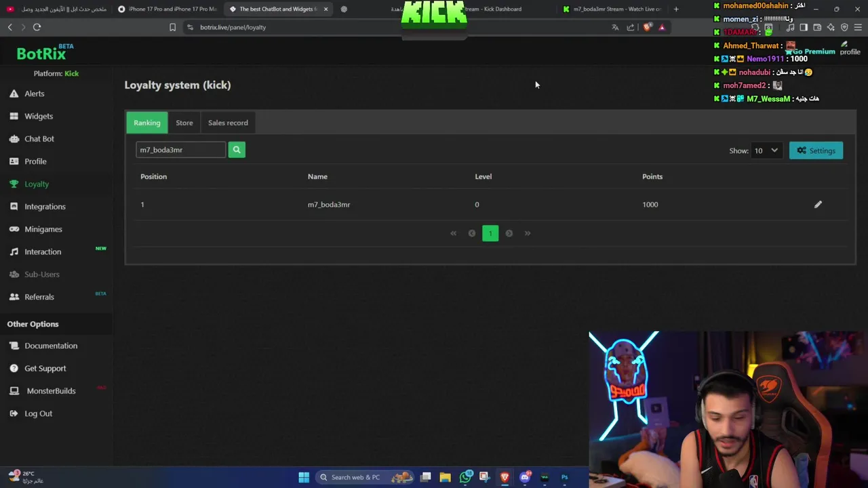Click the green search button
Image resolution: width=868 pixels, height=488 pixels.
[x=237, y=150]
